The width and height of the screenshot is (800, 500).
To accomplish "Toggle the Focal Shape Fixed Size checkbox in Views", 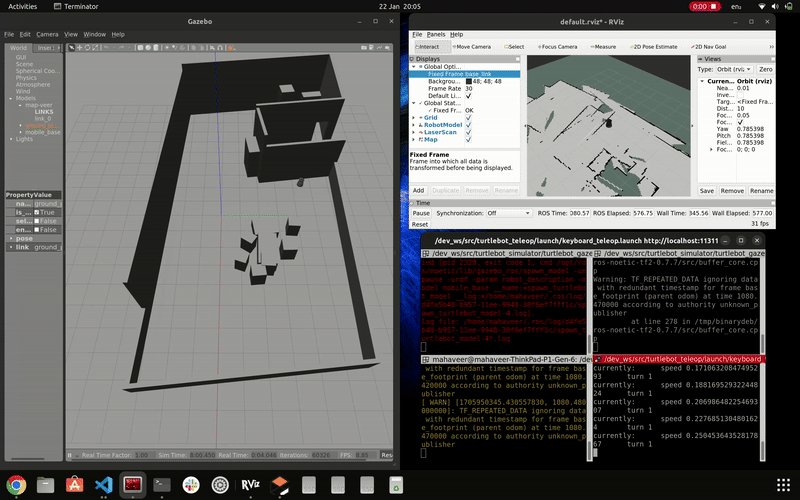I will click(x=740, y=122).
